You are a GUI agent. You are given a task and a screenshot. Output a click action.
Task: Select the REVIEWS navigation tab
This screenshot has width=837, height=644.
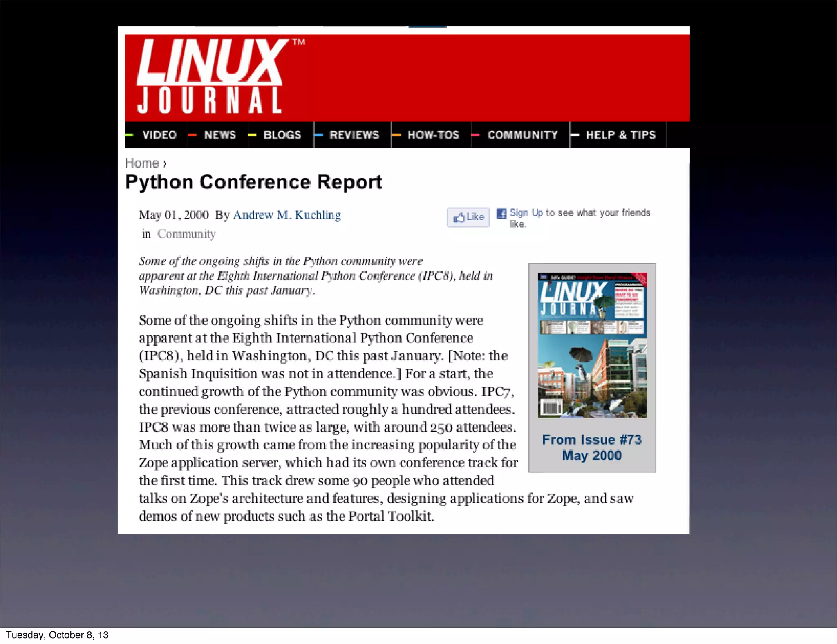[x=354, y=135]
